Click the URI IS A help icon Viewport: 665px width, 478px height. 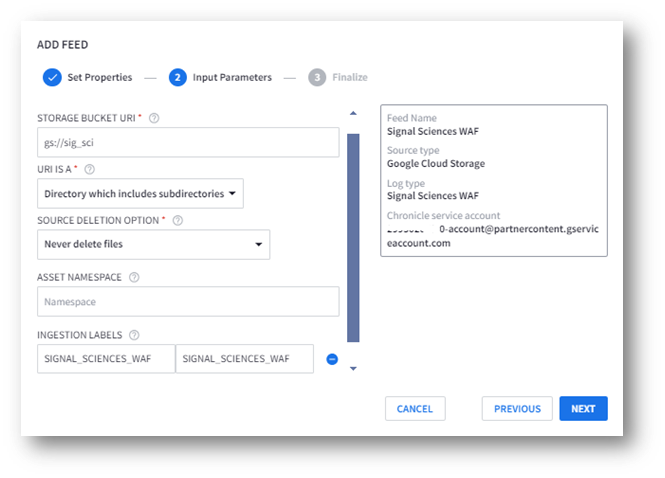click(x=89, y=169)
